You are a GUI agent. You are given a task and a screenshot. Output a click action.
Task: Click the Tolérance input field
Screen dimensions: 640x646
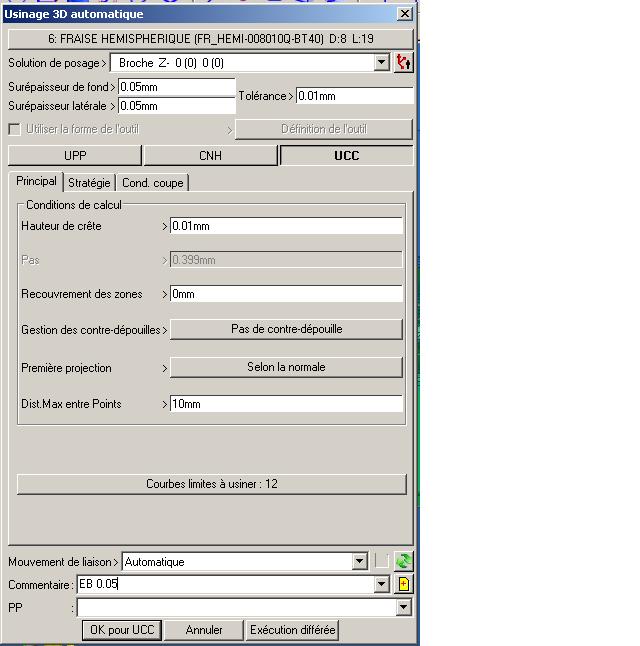pos(354,96)
